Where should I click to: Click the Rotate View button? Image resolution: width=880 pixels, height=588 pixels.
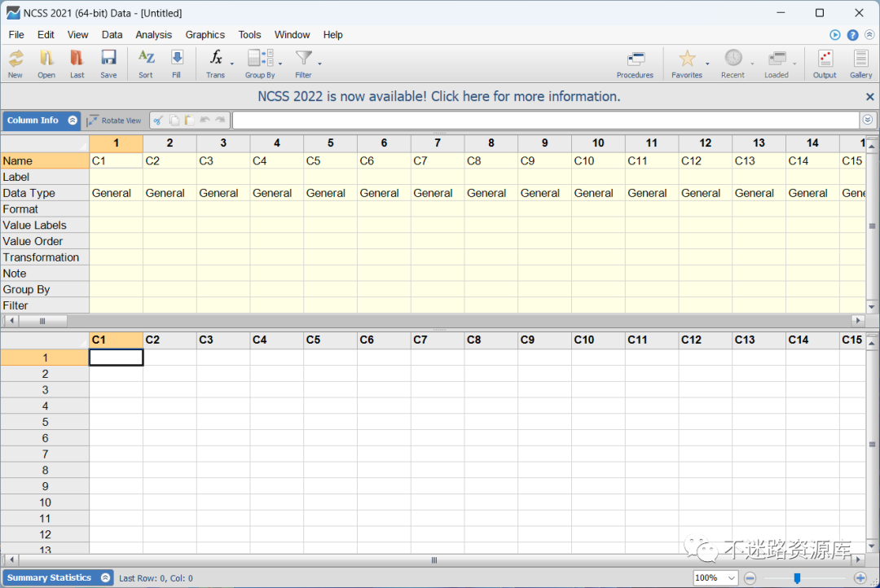click(x=115, y=120)
